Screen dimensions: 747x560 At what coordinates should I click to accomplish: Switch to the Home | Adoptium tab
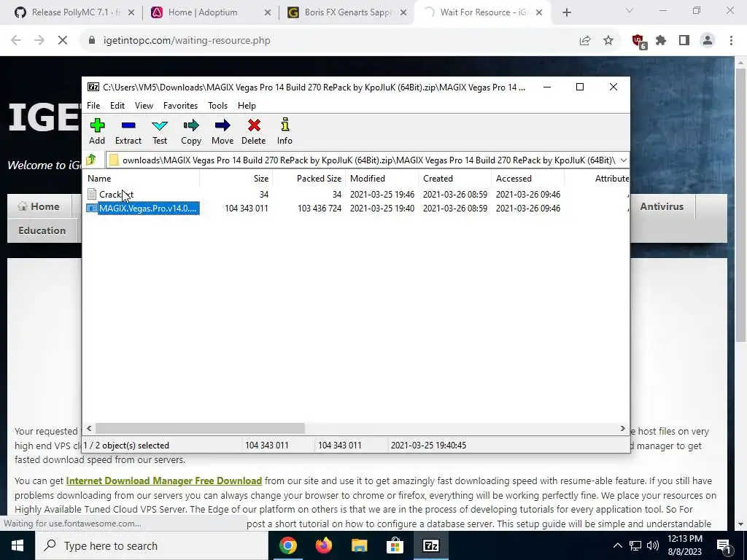click(x=209, y=12)
